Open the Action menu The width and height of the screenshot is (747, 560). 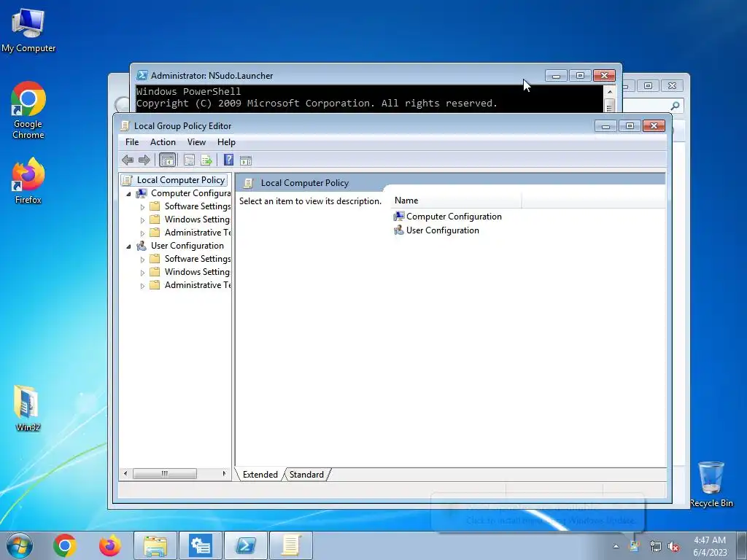[x=163, y=142]
